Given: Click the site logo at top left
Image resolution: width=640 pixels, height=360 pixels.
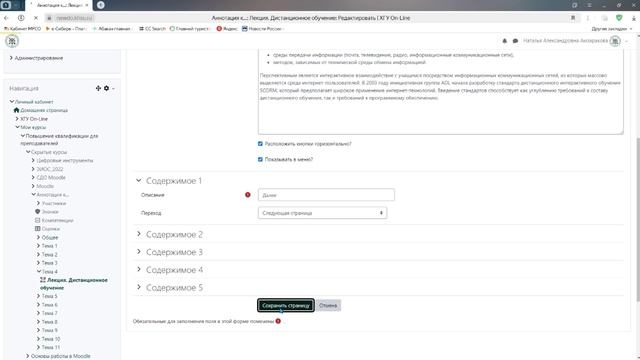Looking at the screenshot, I should click(x=12, y=41).
